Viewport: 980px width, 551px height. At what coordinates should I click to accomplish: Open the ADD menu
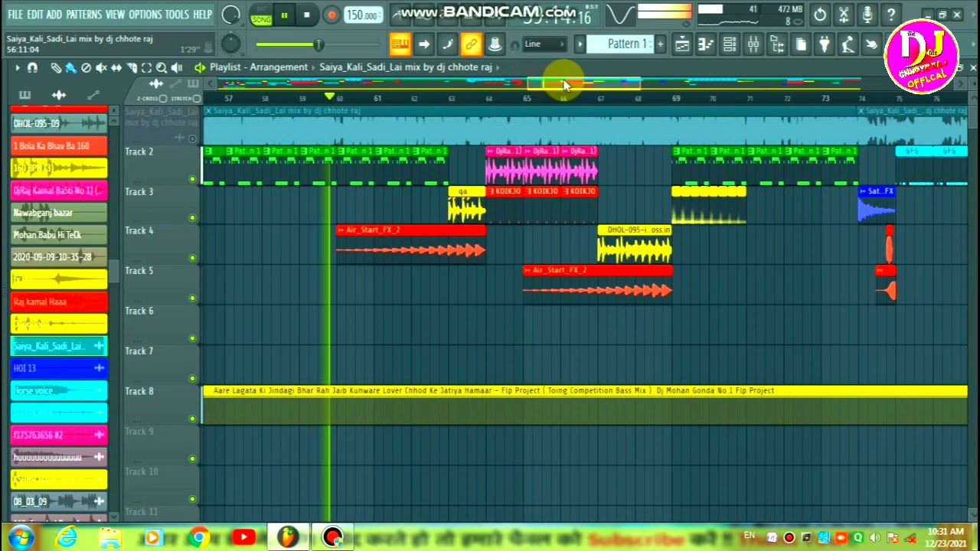[x=54, y=15]
